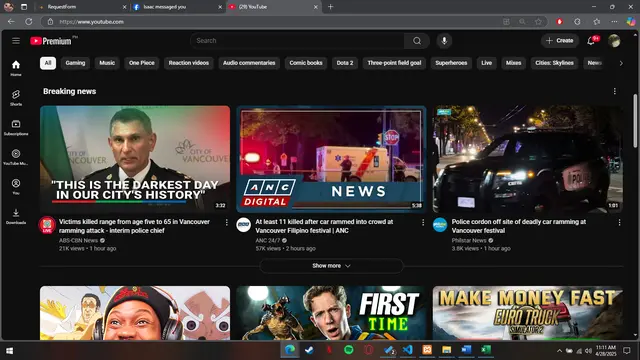The width and height of the screenshot is (640, 360).
Task: Select the Mixes filter chip
Action: pos(513,63)
